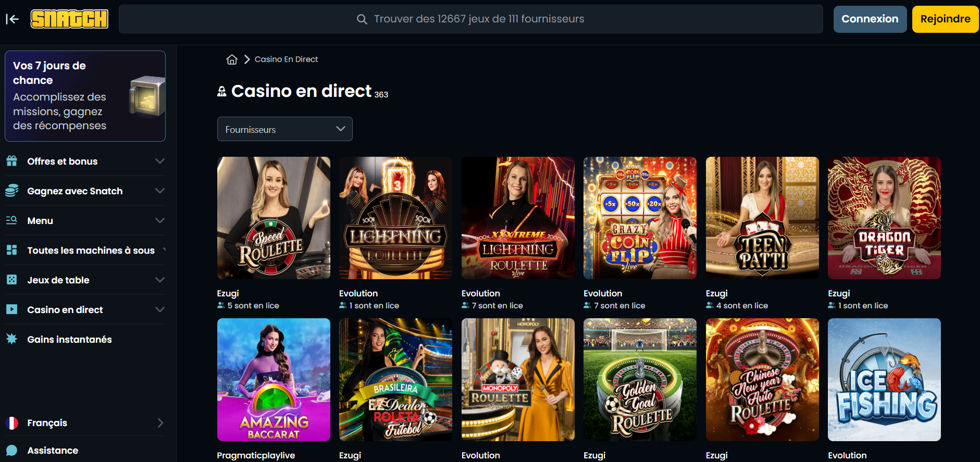Click the chat bubble Assistance icon

[12, 451]
